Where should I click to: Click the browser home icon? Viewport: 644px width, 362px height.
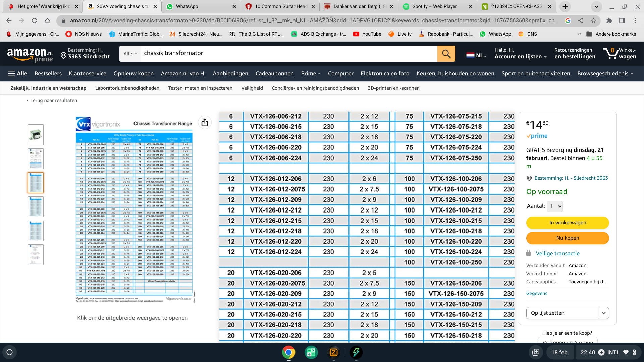[48, 21]
